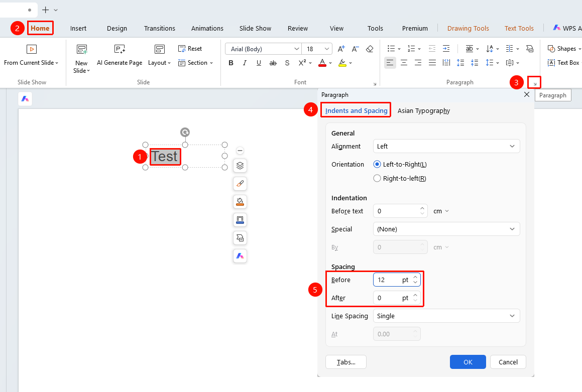Click the format painter brush floating icon
This screenshot has height=392, width=582.
click(240, 184)
